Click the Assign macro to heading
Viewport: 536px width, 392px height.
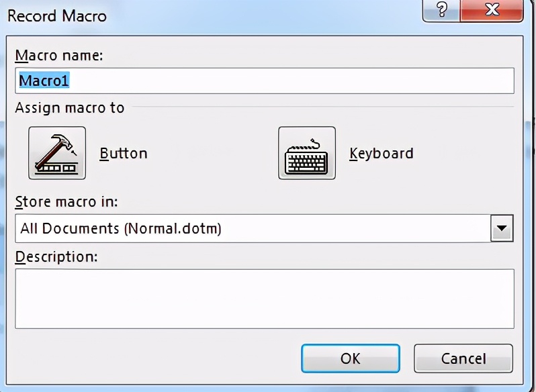click(x=69, y=108)
